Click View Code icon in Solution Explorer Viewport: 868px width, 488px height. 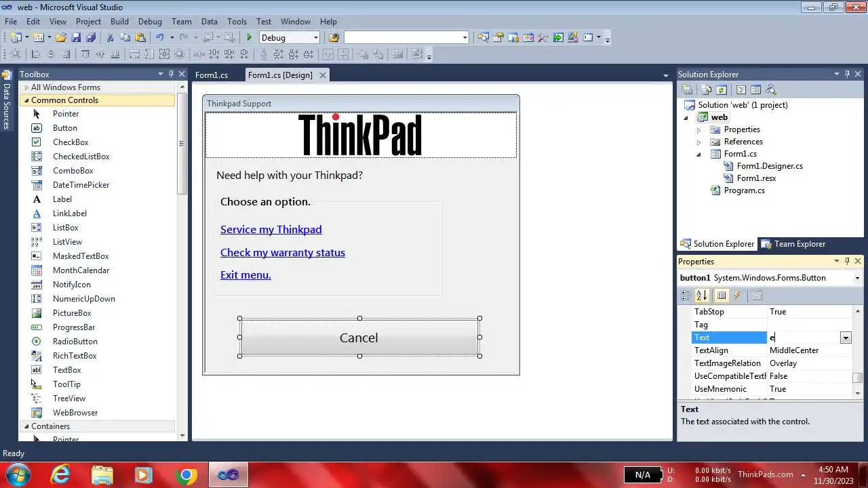pyautogui.click(x=741, y=89)
